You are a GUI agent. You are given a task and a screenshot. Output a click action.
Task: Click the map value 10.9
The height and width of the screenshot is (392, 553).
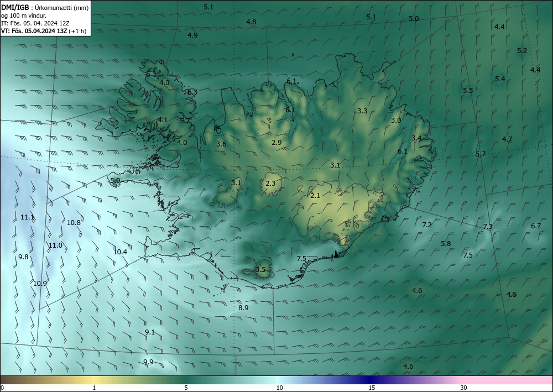tap(40, 284)
